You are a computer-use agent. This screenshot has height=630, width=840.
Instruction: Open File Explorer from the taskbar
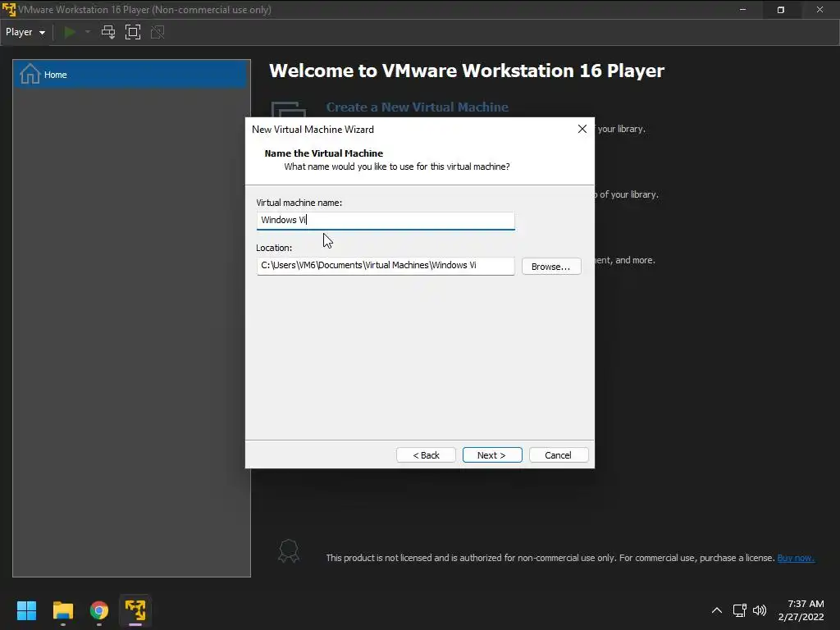[x=62, y=610]
